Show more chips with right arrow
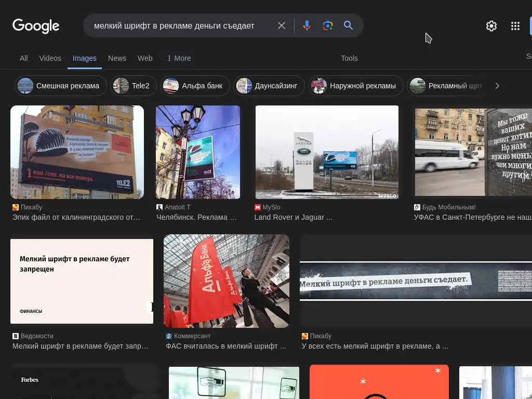This screenshot has height=399, width=532. pyautogui.click(x=497, y=86)
